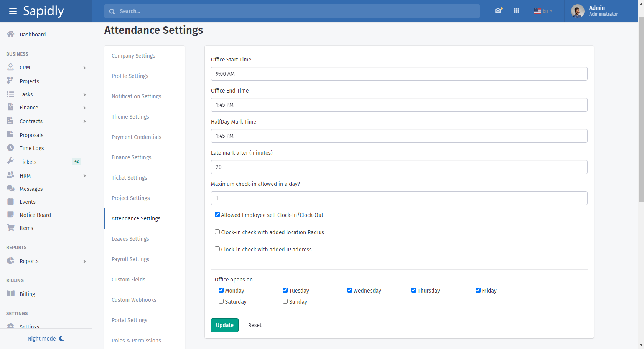
Task: Open Tickets via the wrench icon
Action: (x=11, y=162)
